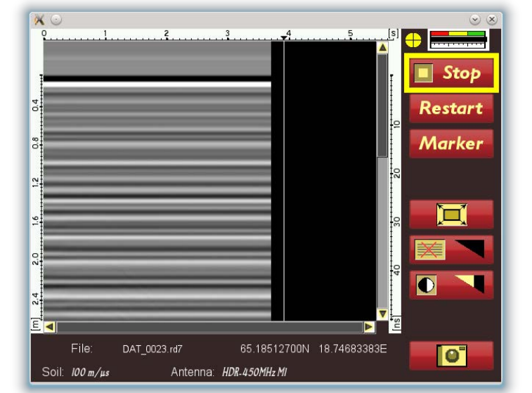
Task: Click the latitude value 65.18512700N
Action: tap(275, 349)
